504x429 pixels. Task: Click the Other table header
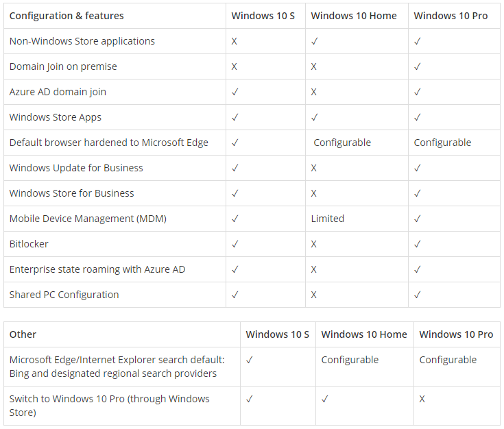coord(23,334)
